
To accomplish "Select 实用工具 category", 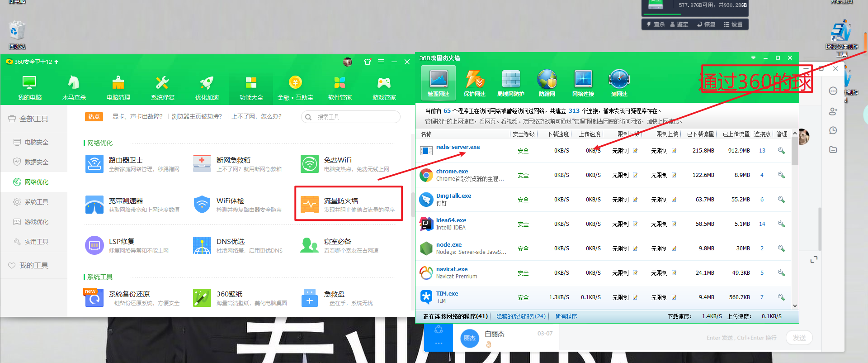I will point(34,242).
